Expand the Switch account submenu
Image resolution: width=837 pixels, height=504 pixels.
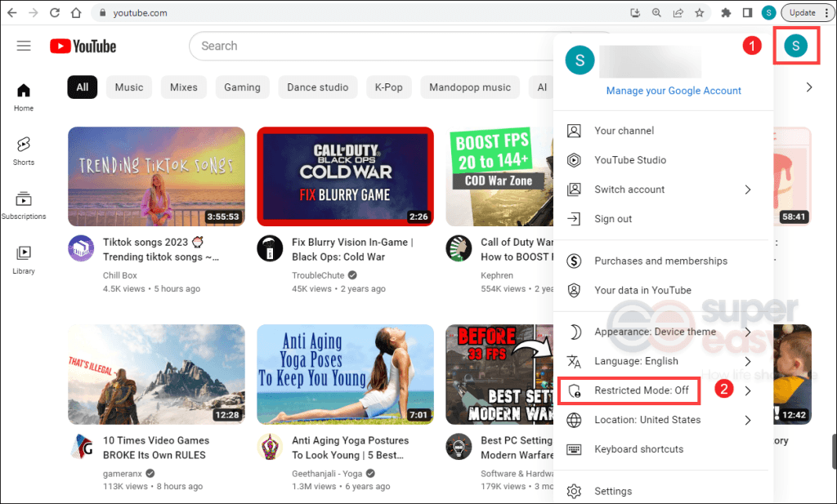[x=747, y=190]
